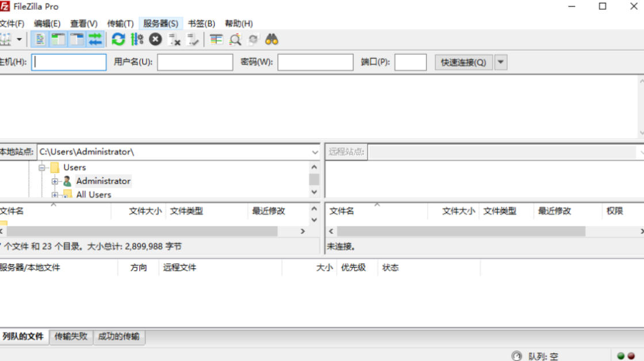Click the queue status icon beside 队列
This screenshot has height=361, width=644.
click(x=517, y=356)
